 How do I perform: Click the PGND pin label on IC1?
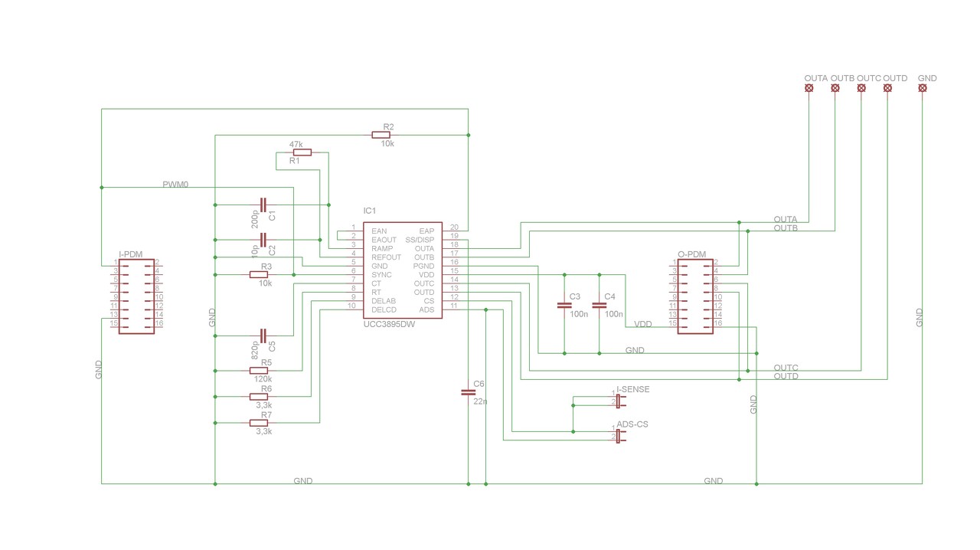(x=424, y=266)
